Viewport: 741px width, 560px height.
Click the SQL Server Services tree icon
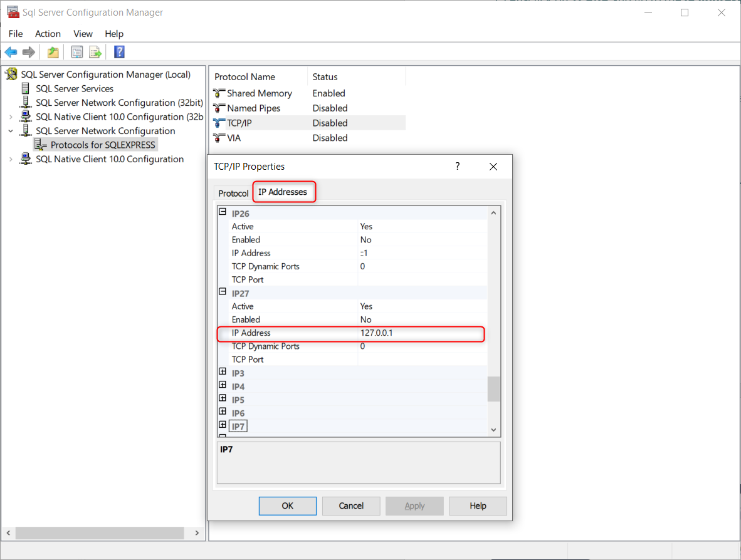[26, 88]
